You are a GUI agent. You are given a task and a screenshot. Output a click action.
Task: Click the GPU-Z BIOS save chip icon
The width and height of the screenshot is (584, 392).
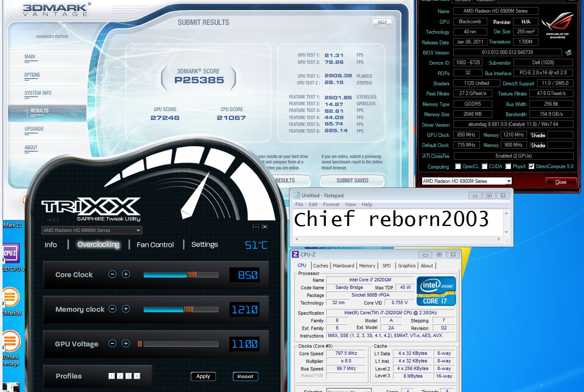[568, 52]
